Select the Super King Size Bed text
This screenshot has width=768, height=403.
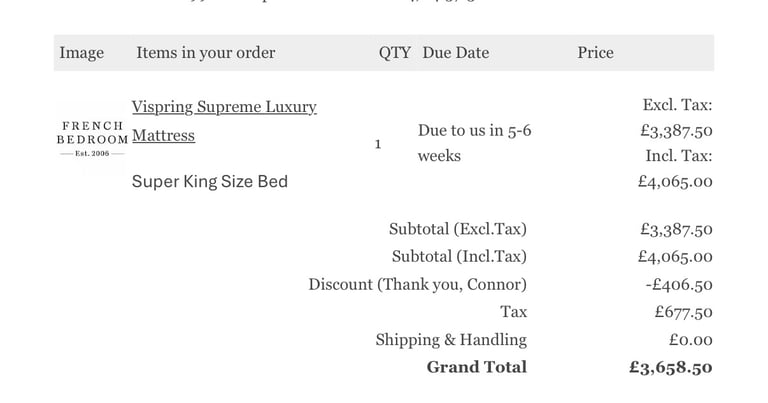coord(210,181)
